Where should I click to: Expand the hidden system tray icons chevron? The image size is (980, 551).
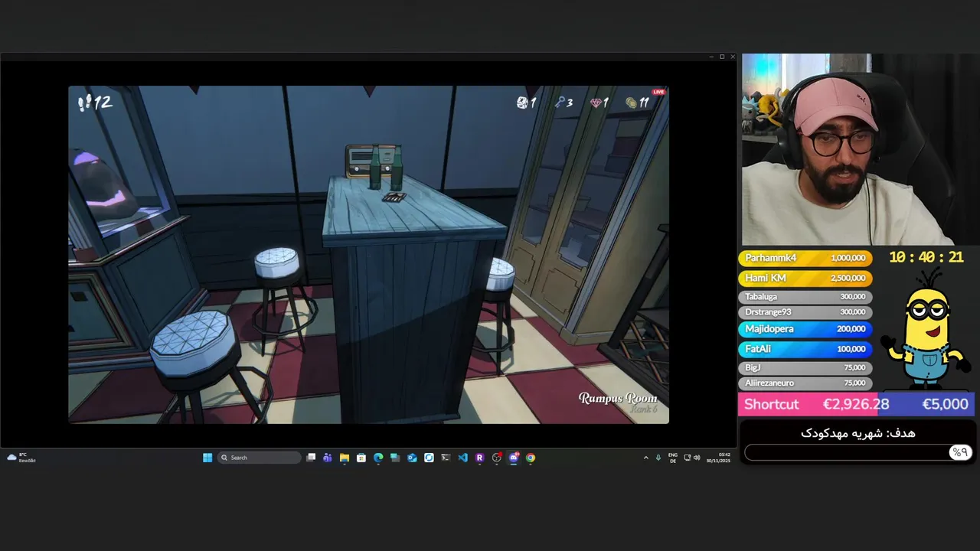pyautogui.click(x=645, y=458)
